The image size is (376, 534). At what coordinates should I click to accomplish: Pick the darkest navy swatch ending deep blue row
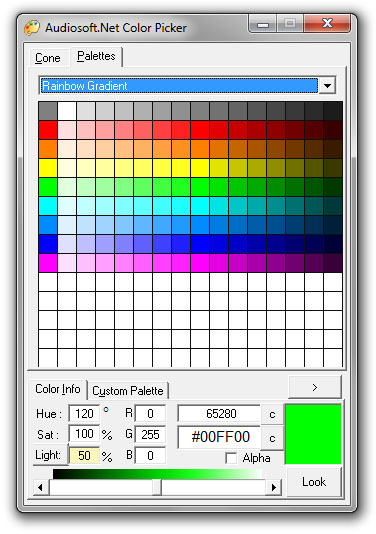333,244
